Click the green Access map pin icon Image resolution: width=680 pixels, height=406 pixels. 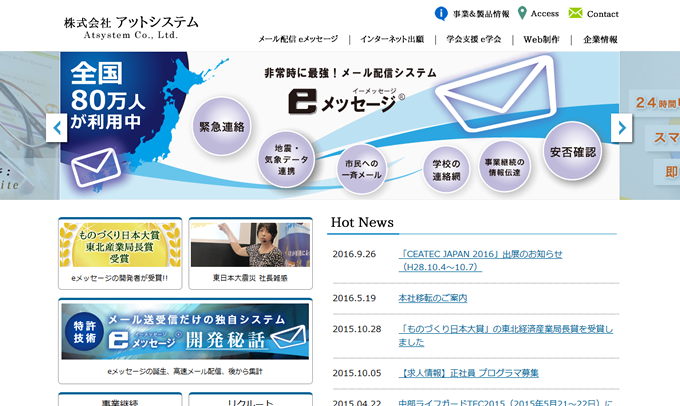coord(522,13)
